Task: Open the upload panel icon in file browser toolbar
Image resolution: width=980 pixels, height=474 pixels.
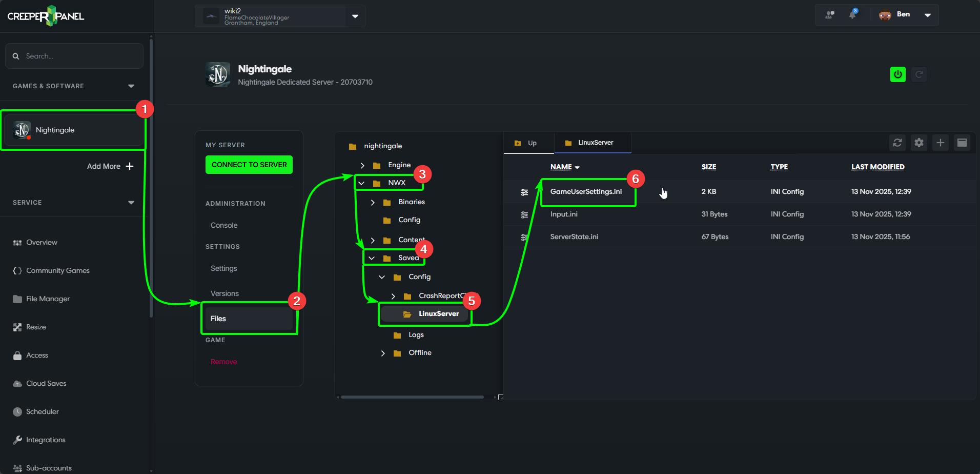Action: coord(962,143)
